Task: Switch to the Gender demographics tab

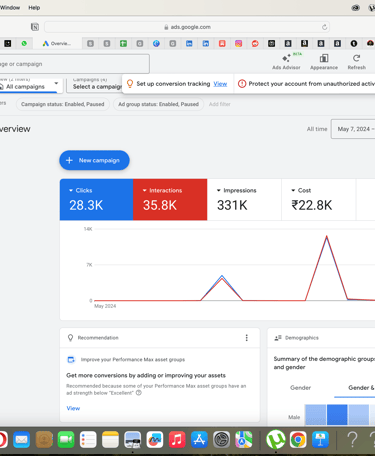Action: 300,388
